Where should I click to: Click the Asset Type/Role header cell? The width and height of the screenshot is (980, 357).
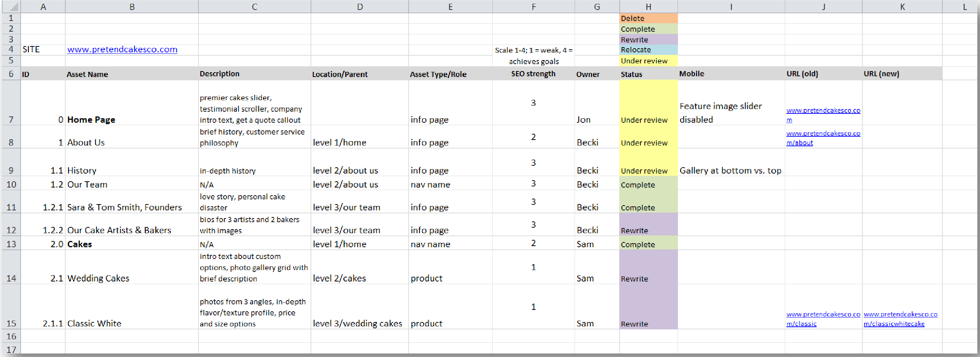[450, 74]
